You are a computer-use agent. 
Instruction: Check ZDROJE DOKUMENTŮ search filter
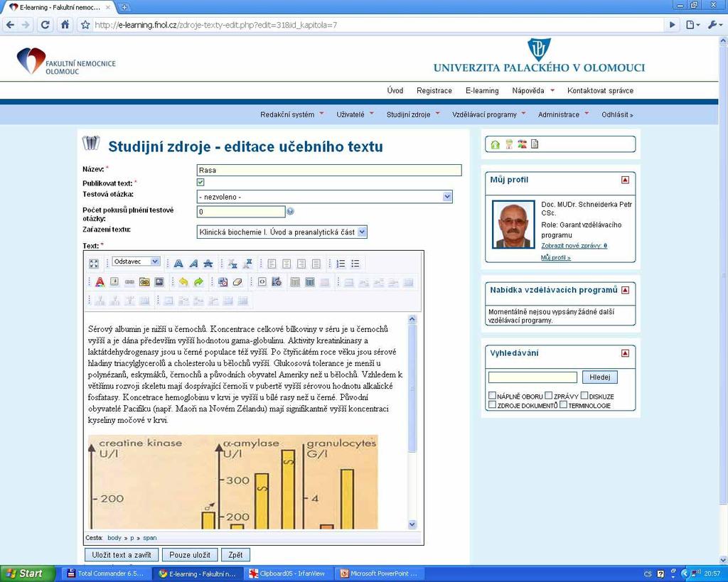pos(492,405)
